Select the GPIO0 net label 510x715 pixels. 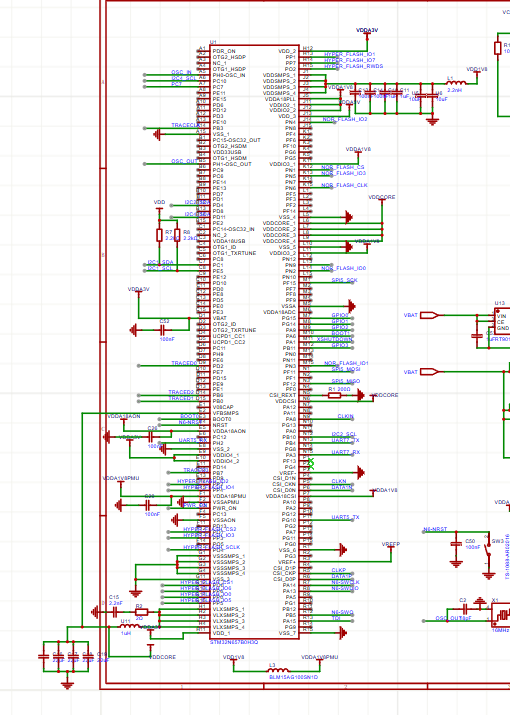point(340,316)
